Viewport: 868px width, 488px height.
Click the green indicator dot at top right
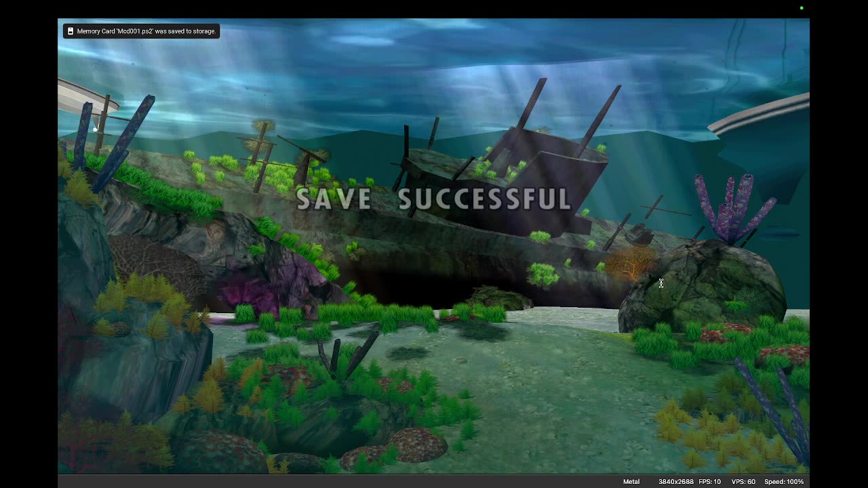click(802, 8)
